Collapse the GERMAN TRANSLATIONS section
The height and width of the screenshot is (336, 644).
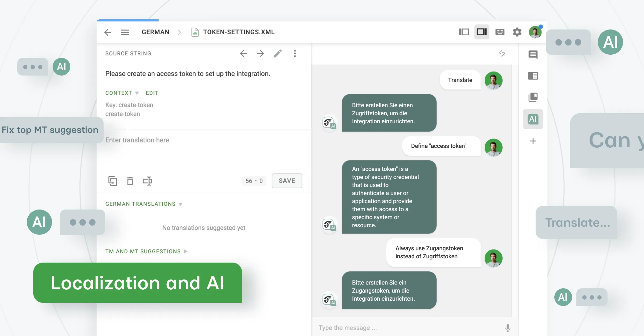180,204
